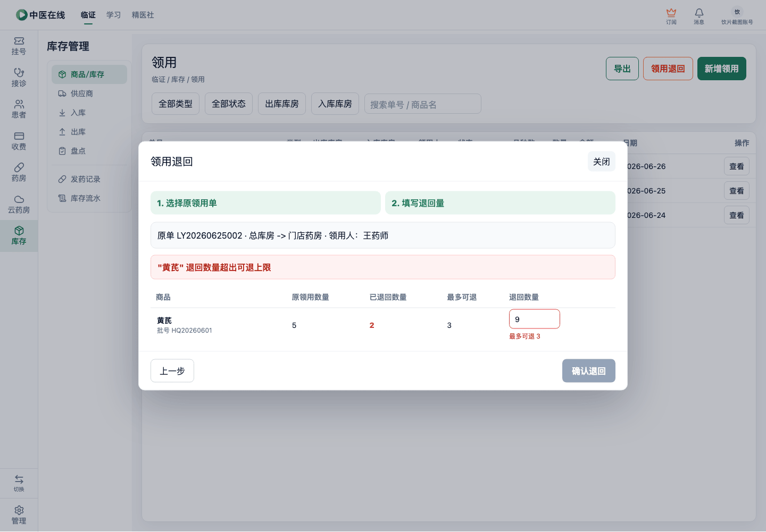Open 接诊 stethoscope section

(x=19, y=78)
